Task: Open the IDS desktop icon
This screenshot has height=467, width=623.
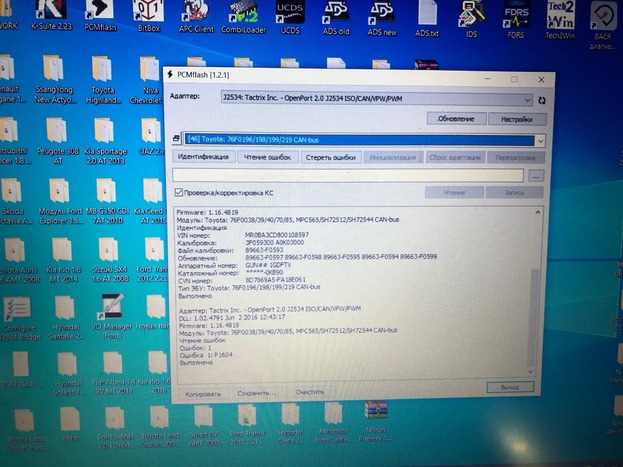Action: pos(467,14)
